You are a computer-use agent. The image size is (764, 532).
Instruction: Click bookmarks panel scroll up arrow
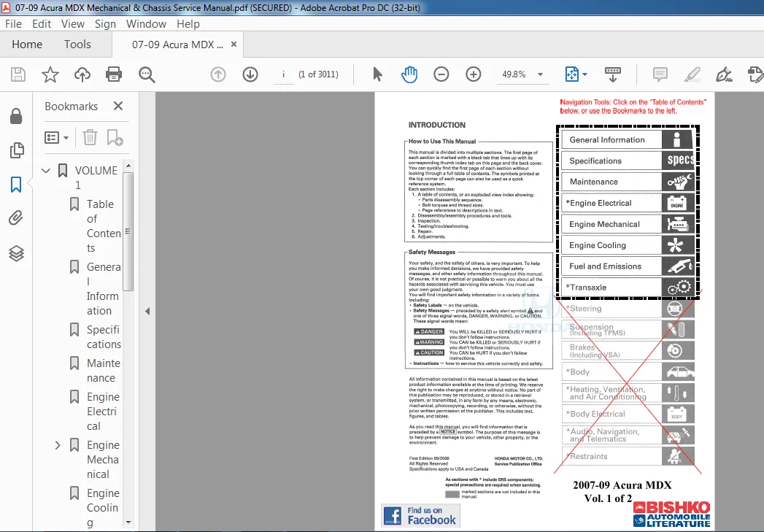tap(128, 166)
